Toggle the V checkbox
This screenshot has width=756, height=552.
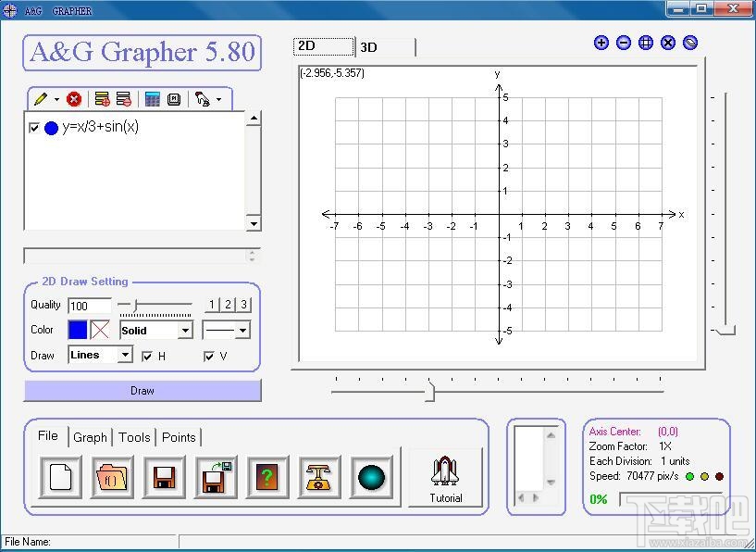click(x=209, y=357)
